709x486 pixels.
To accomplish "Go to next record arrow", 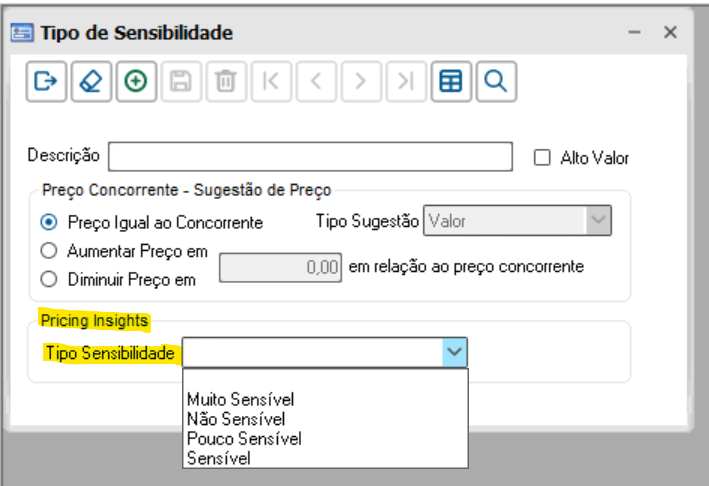I will [361, 83].
